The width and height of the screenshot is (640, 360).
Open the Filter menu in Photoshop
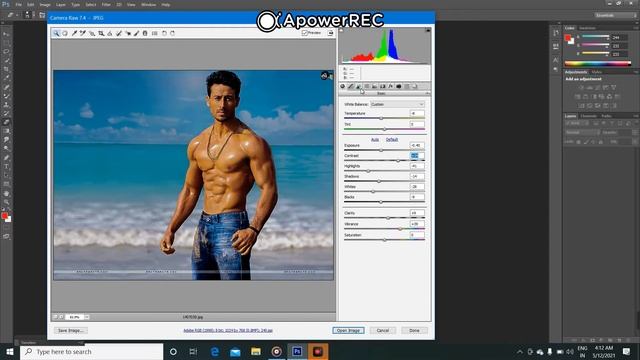(x=106, y=4)
